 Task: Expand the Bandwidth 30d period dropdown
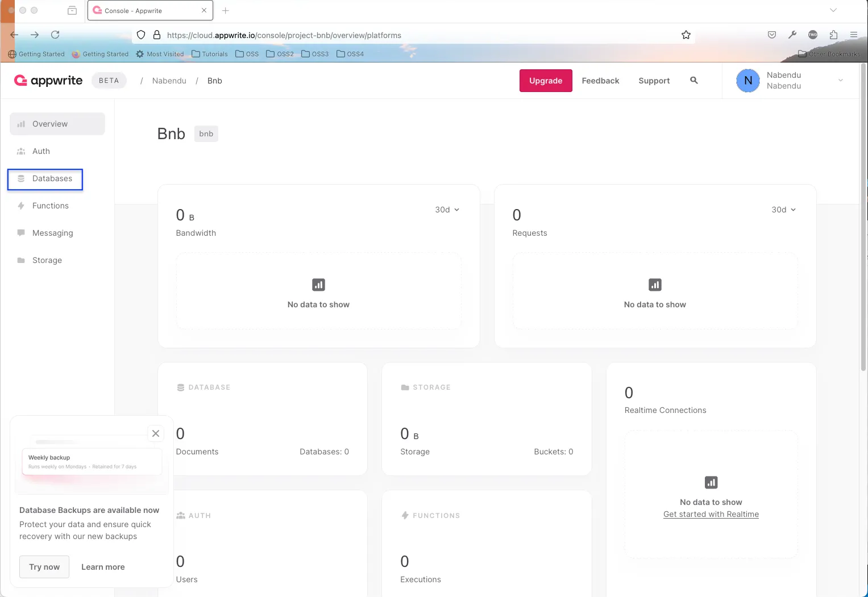[447, 210]
